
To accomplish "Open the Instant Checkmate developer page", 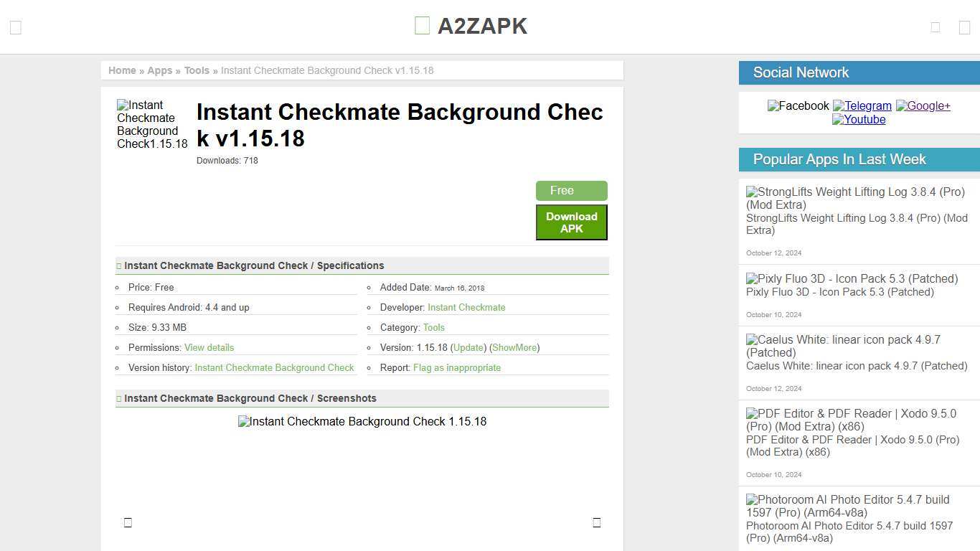I will tap(466, 307).
